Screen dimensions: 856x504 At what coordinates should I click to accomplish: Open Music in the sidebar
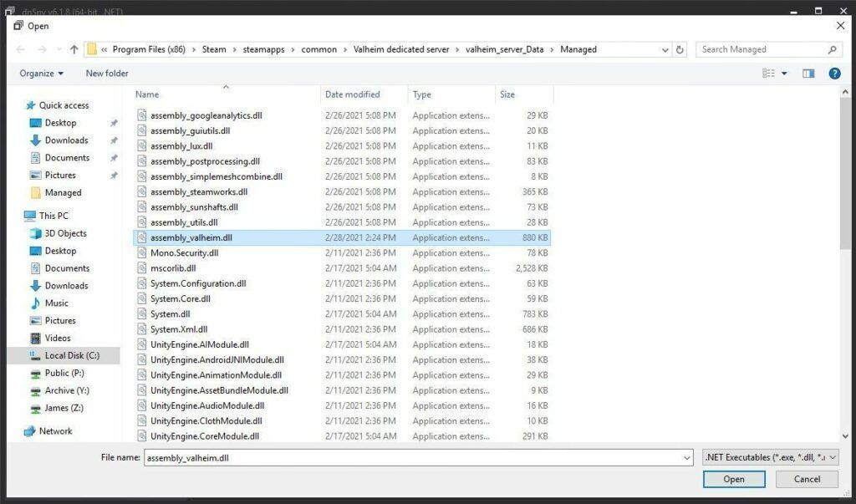coord(56,303)
